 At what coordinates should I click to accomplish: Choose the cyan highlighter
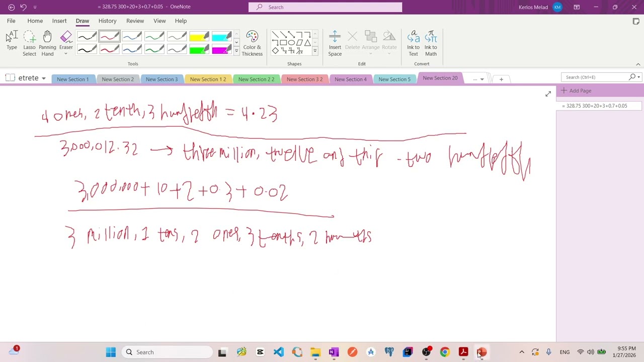point(222,37)
